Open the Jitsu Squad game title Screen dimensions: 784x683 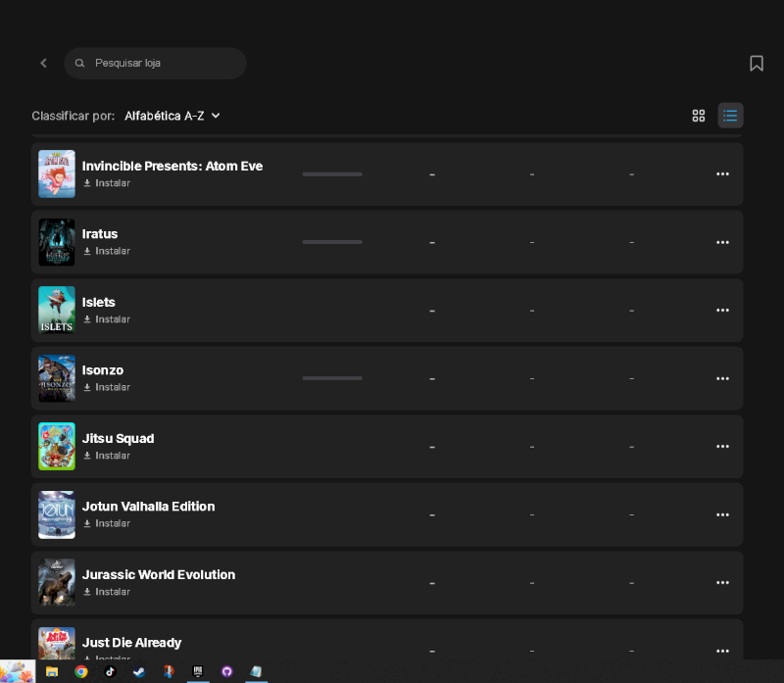(x=118, y=438)
